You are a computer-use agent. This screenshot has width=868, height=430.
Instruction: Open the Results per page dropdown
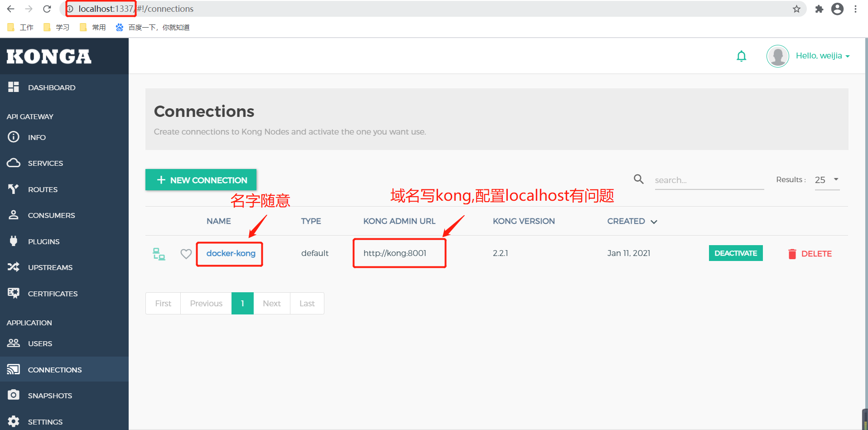point(826,180)
